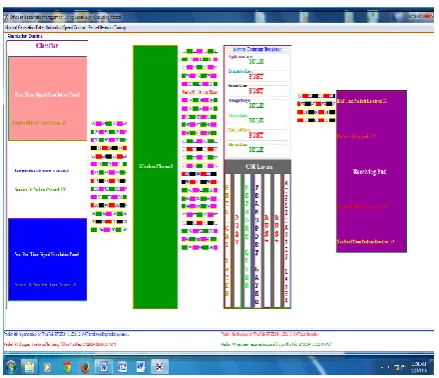Click the application icon in the title bar
This screenshot has width=439, height=378.
point(6,17)
